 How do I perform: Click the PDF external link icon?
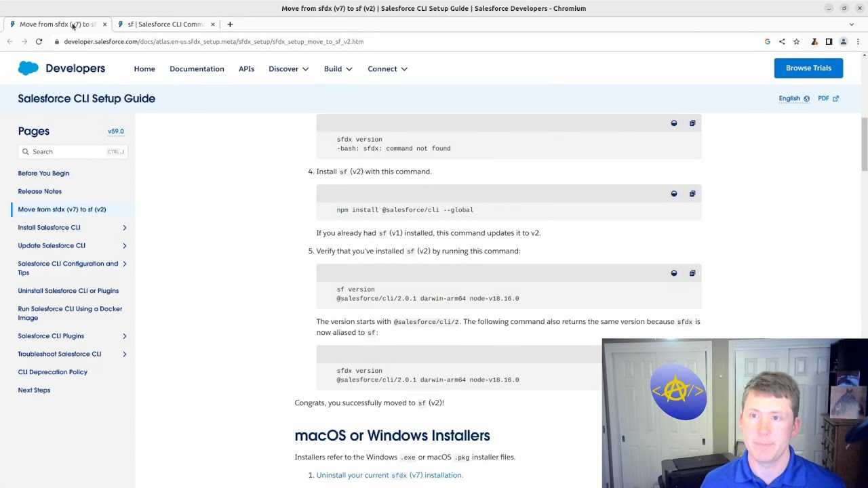(835, 98)
